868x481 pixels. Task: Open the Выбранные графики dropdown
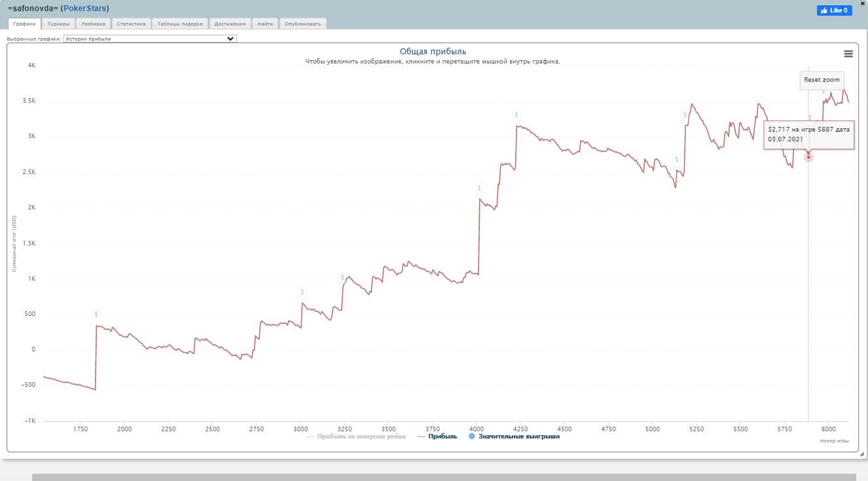[x=150, y=39]
